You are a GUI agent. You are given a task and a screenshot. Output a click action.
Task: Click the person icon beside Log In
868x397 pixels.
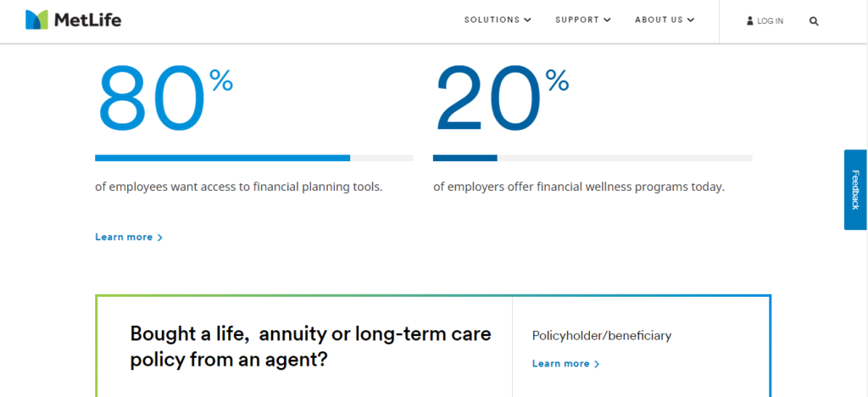pyautogui.click(x=750, y=21)
